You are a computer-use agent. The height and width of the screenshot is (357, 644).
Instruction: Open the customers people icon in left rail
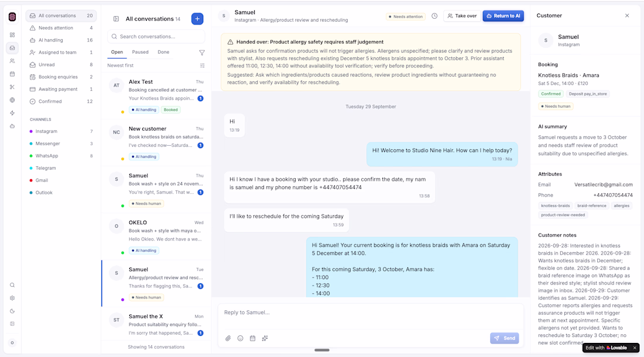pos(12,61)
